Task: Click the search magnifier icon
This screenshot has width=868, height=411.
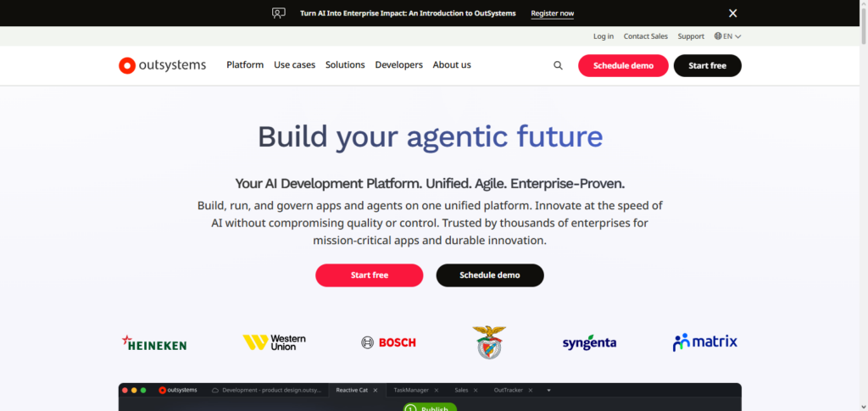Action: pos(558,65)
